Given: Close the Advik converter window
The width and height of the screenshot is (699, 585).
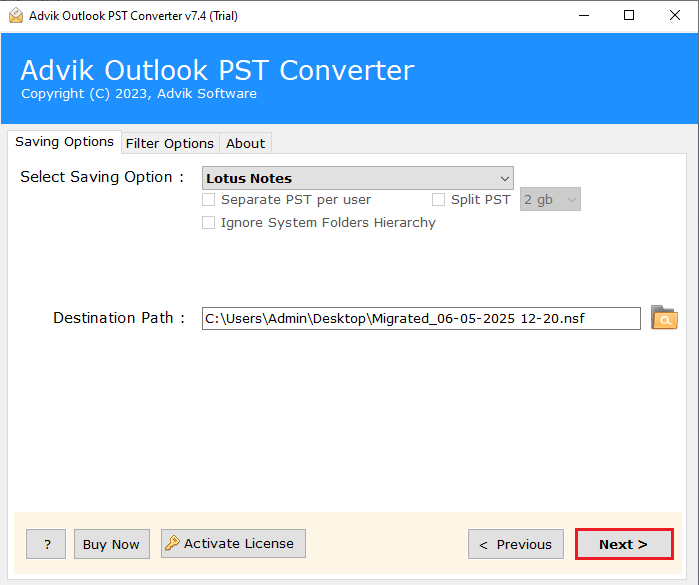Looking at the screenshot, I should pyautogui.click(x=675, y=16).
